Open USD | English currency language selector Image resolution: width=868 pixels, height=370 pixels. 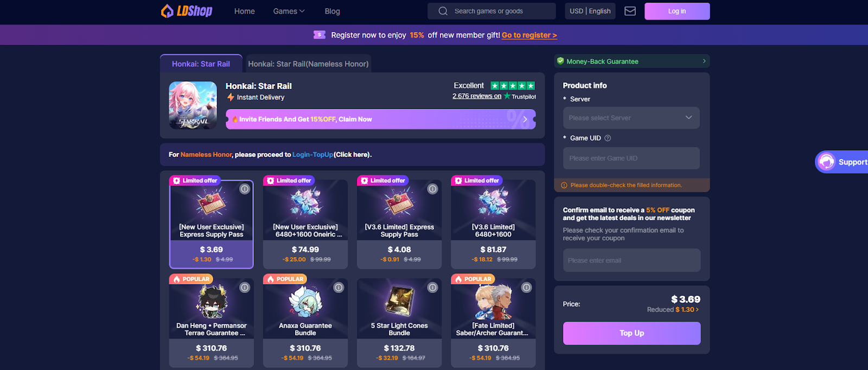(x=590, y=11)
